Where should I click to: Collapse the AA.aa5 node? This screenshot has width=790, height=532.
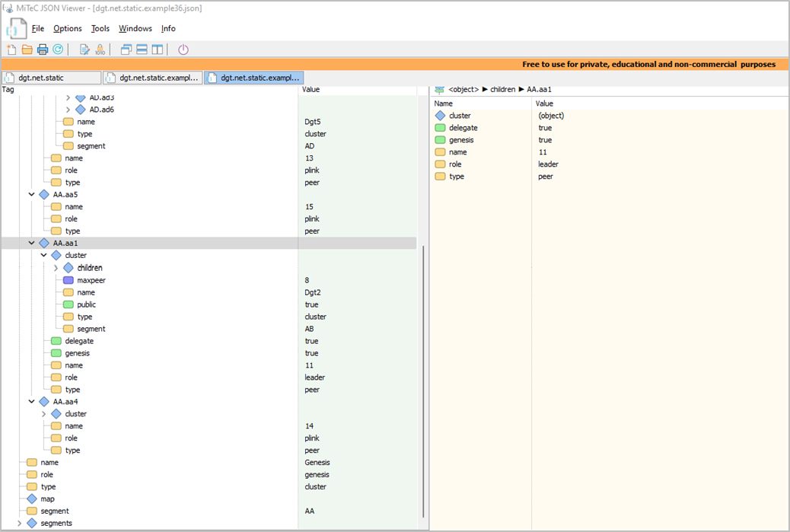pyautogui.click(x=32, y=195)
